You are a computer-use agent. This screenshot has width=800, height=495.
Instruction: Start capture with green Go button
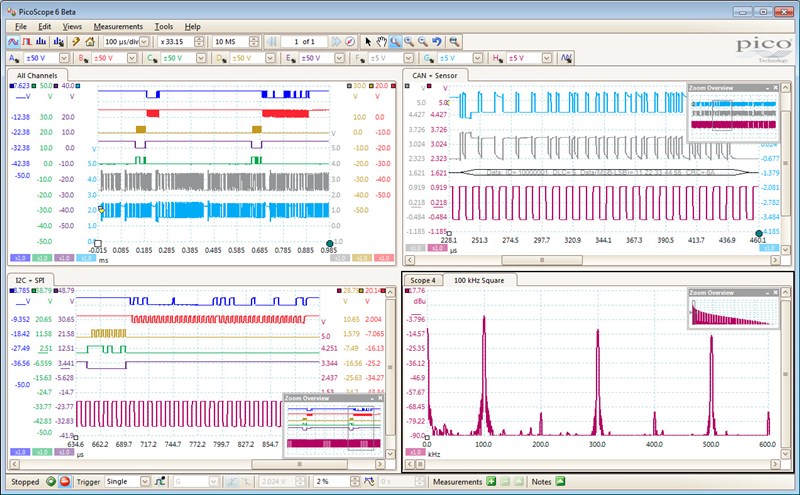point(50,482)
